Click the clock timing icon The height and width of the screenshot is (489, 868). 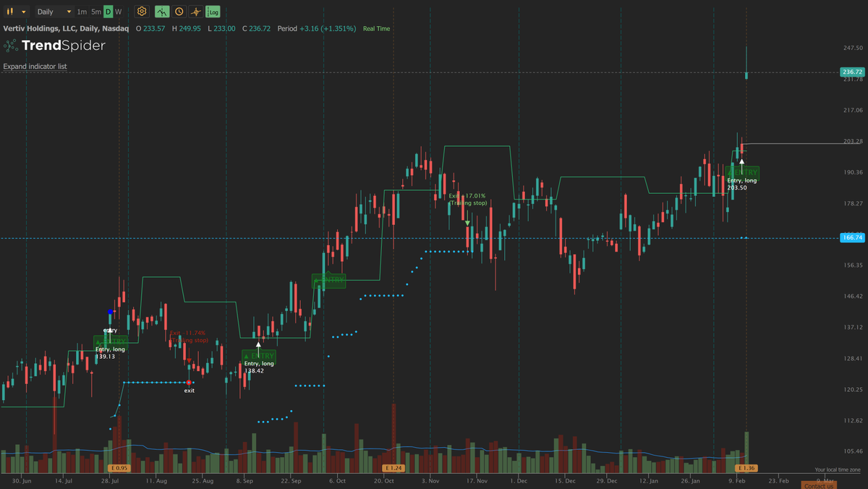[x=181, y=12]
